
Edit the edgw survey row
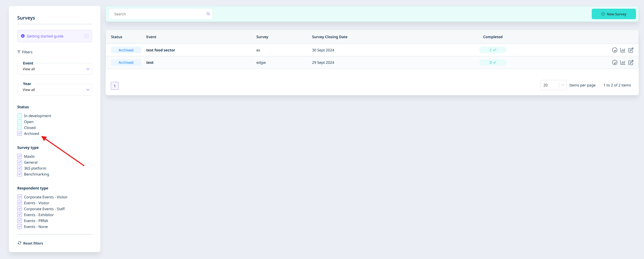pos(631,63)
